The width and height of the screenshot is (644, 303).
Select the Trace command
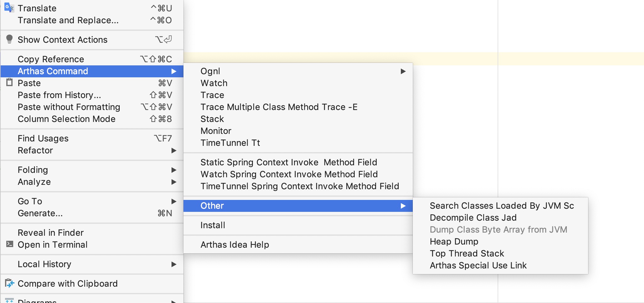click(x=298, y=95)
